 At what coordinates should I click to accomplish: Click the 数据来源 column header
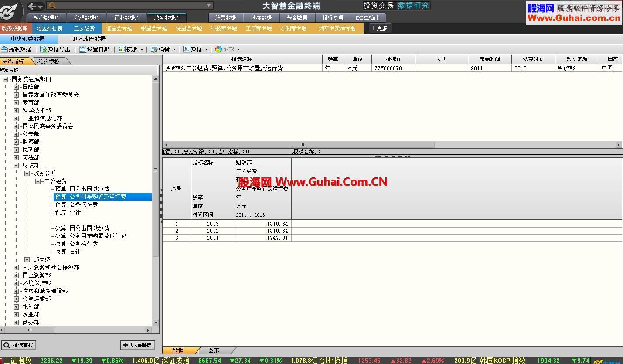[577, 59]
